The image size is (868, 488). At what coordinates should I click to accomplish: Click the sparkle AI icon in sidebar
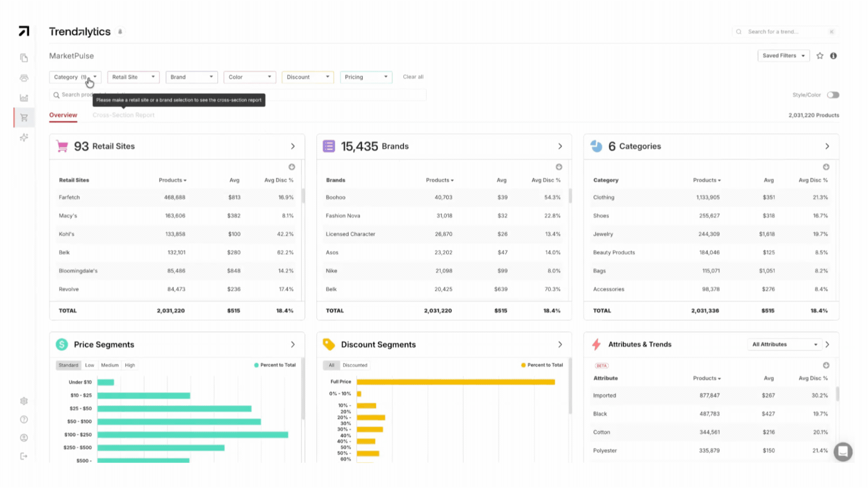pos(24,137)
